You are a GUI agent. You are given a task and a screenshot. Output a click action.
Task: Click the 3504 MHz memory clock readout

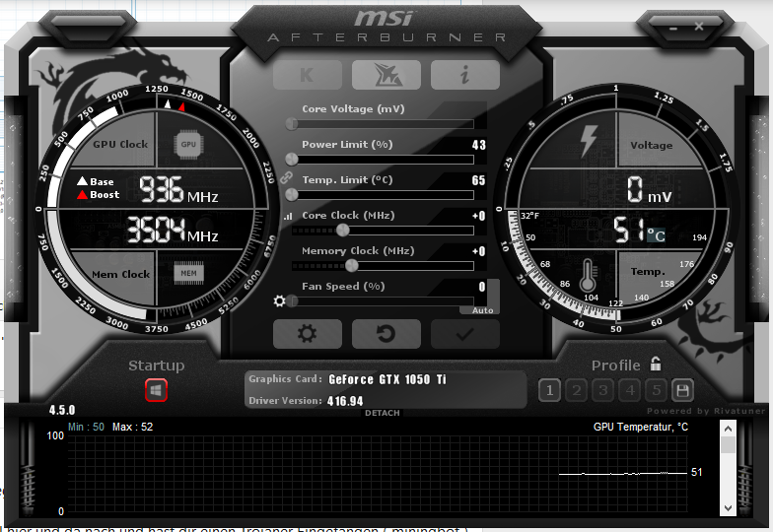(173, 231)
